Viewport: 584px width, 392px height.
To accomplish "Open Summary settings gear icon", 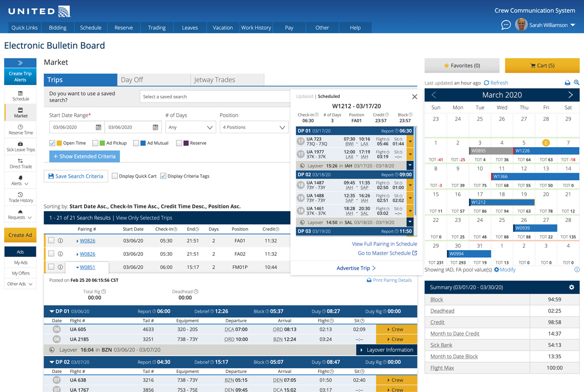I will (x=571, y=287).
